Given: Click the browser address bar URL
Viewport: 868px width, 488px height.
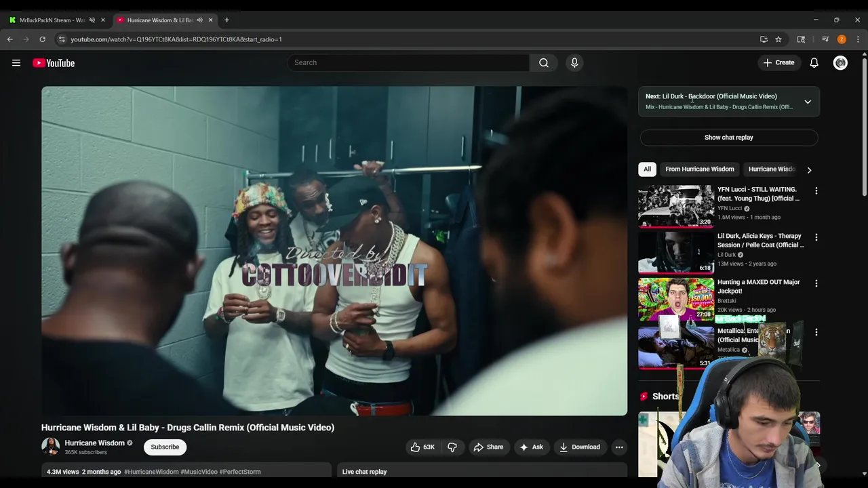Looking at the screenshot, I should coord(176,39).
